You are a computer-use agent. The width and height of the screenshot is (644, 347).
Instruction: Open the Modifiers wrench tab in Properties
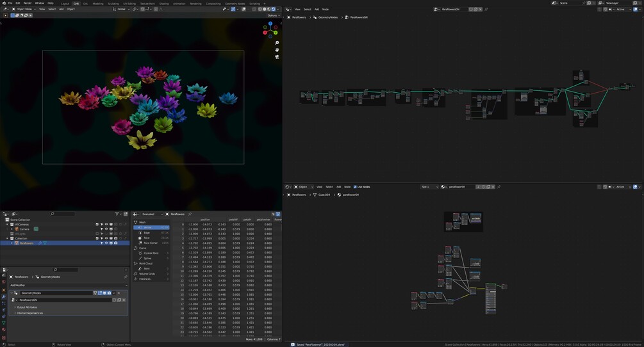click(4, 296)
